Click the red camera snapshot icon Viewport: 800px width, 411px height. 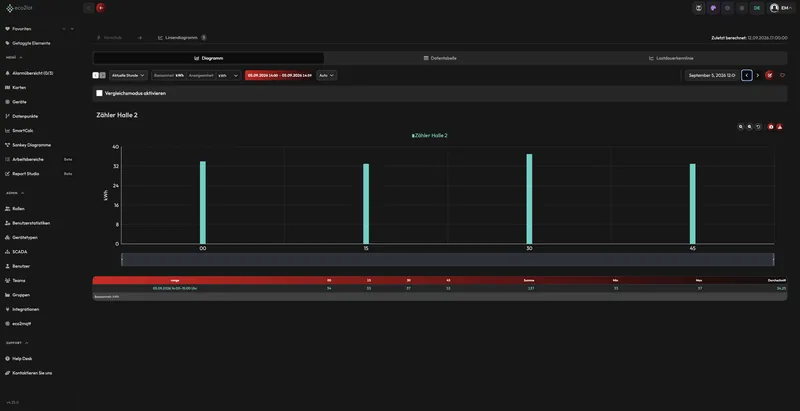click(771, 126)
